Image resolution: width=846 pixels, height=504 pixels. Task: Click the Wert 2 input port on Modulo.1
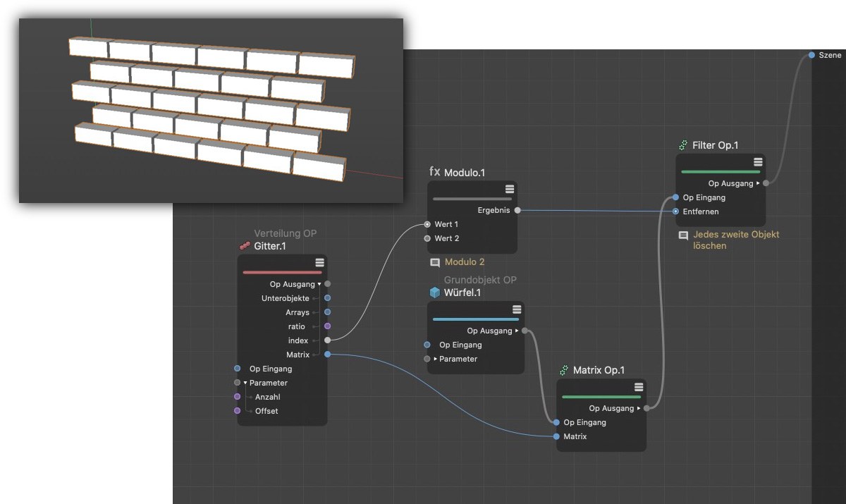[427, 238]
